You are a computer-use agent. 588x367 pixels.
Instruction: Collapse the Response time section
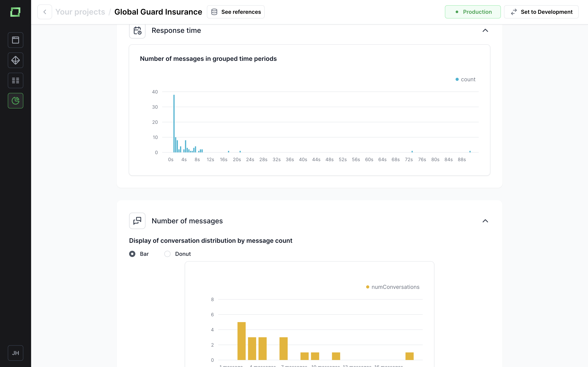pyautogui.click(x=485, y=31)
